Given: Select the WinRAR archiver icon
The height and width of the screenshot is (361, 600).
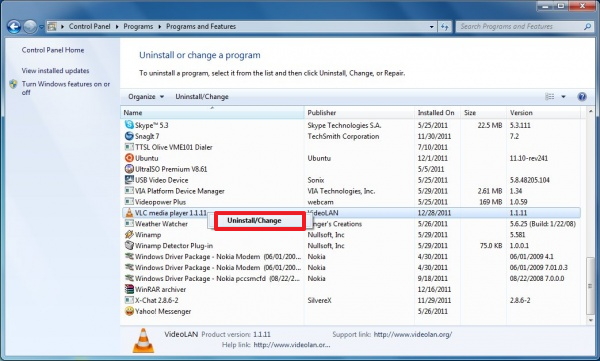Looking at the screenshot, I should pyautogui.click(x=129, y=289).
